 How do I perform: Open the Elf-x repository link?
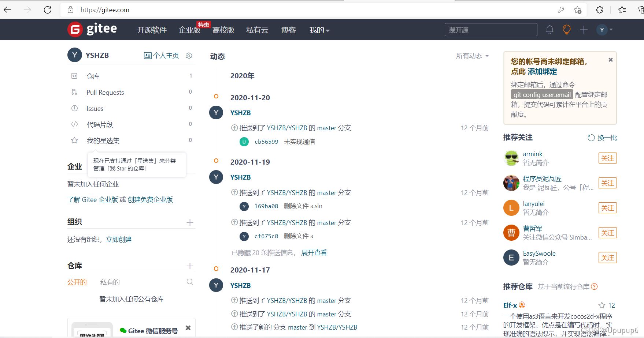coord(510,305)
